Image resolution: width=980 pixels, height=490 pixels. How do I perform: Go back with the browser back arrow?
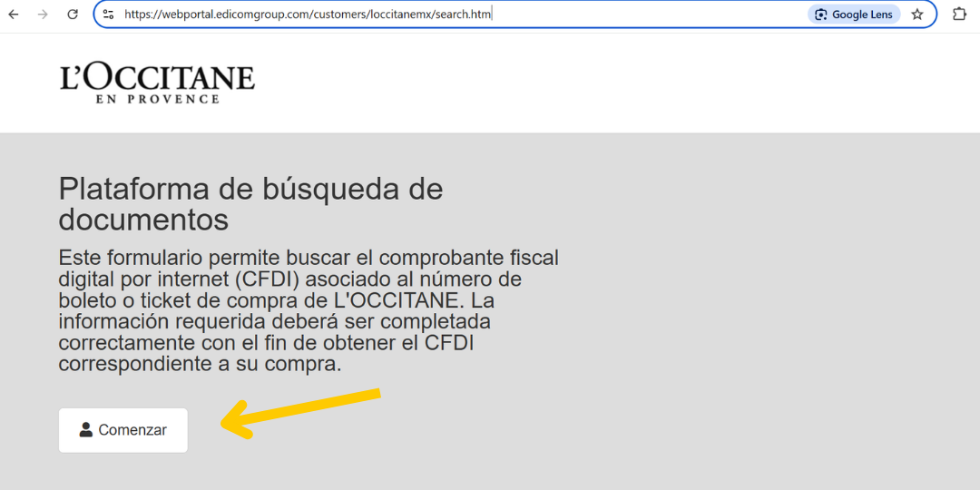click(14, 15)
